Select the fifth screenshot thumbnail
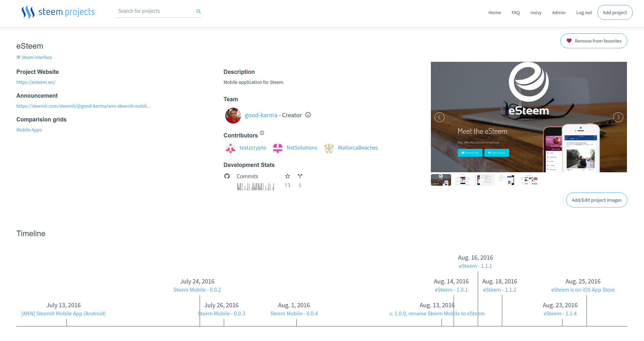 click(529, 180)
